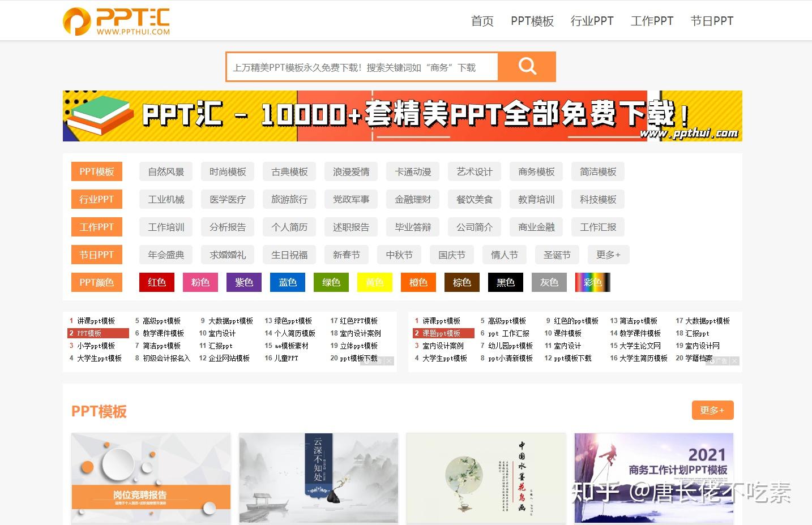This screenshot has height=525, width=812.
Task: Click the 毕业答辩 category link
Action: coord(412,227)
